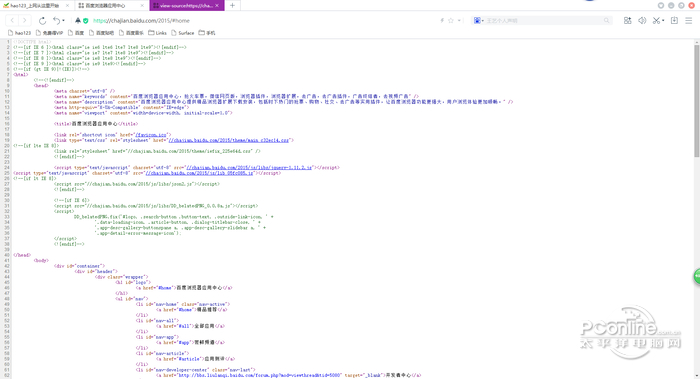The height and width of the screenshot is (379, 700).
Task: Click the Baidu paw search engine icon
Action: 477,21
